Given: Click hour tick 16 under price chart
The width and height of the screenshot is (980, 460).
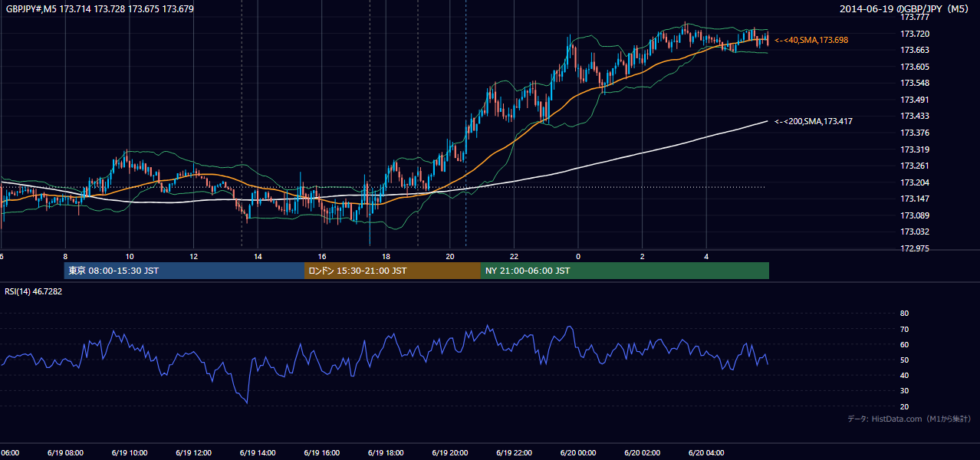Looking at the screenshot, I should pos(322,257).
